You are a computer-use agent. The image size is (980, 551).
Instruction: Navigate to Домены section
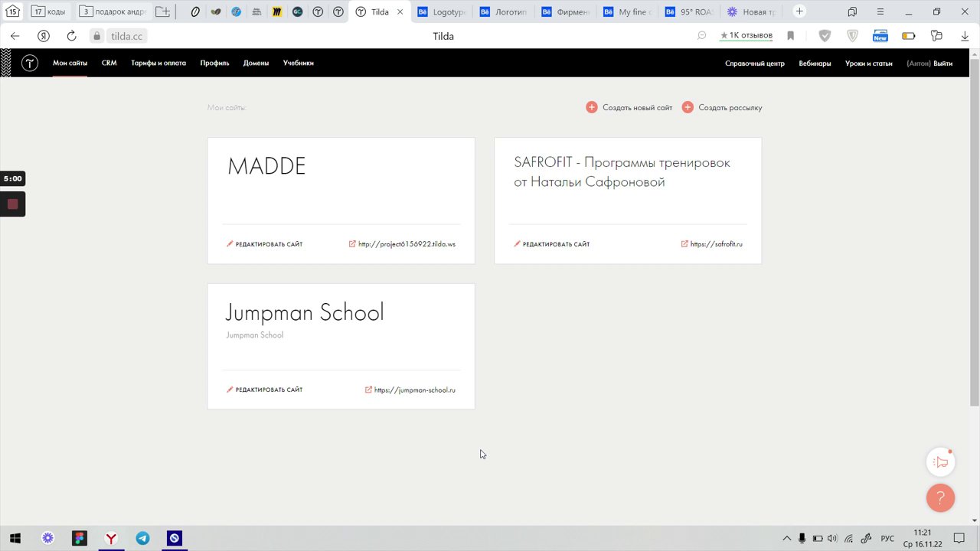256,64
